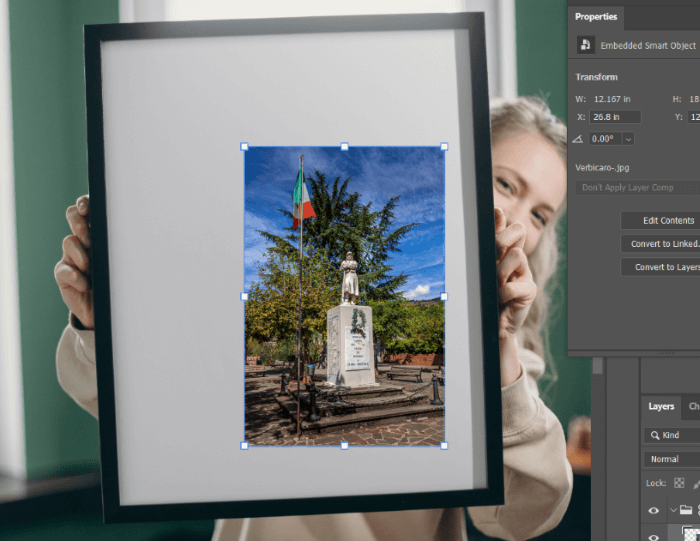Click the rotation angle icon

[x=578, y=139]
